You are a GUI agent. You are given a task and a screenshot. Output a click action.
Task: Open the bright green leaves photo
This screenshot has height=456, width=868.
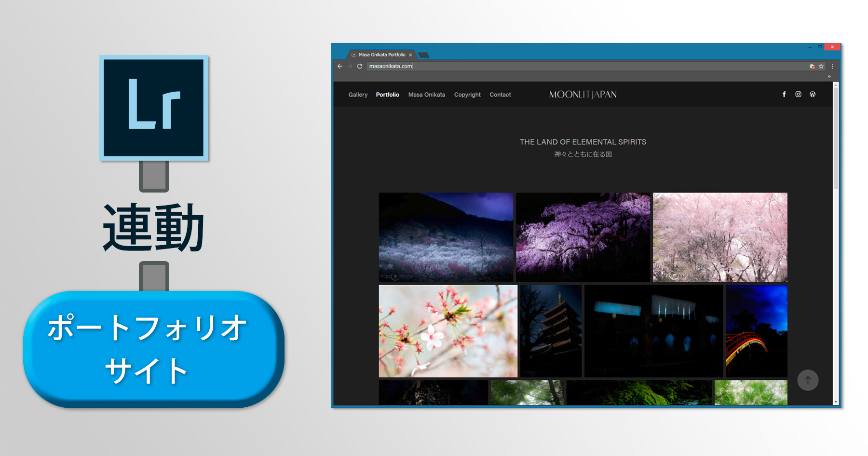(751, 392)
